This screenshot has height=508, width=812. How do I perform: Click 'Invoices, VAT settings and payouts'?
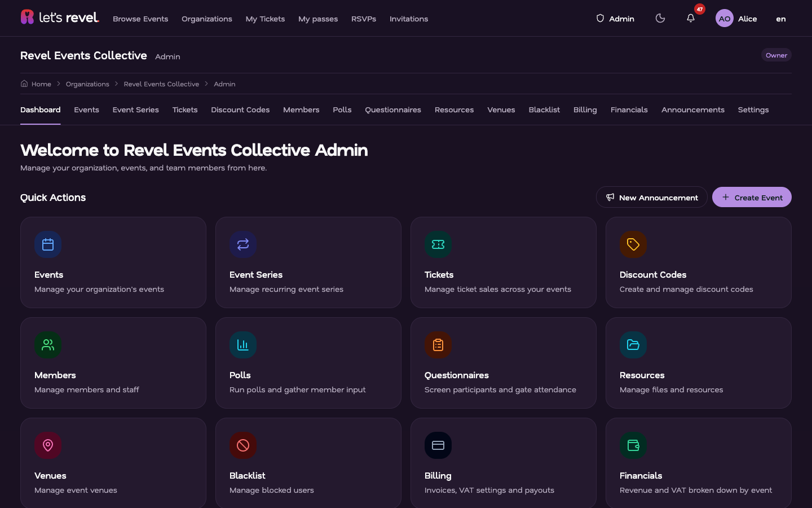489,490
